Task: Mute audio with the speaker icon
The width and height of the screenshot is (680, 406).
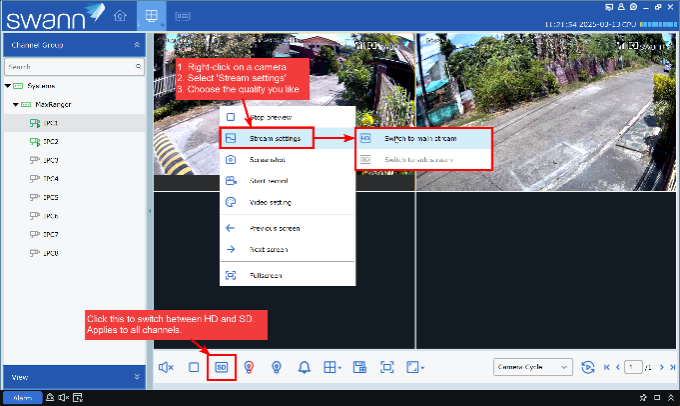Action: (x=167, y=367)
